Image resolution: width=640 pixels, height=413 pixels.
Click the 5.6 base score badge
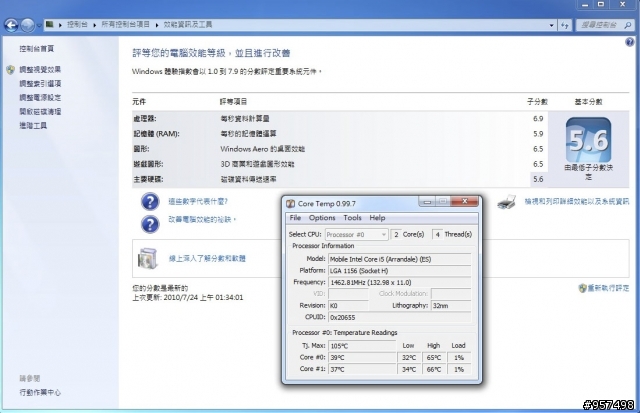588,140
